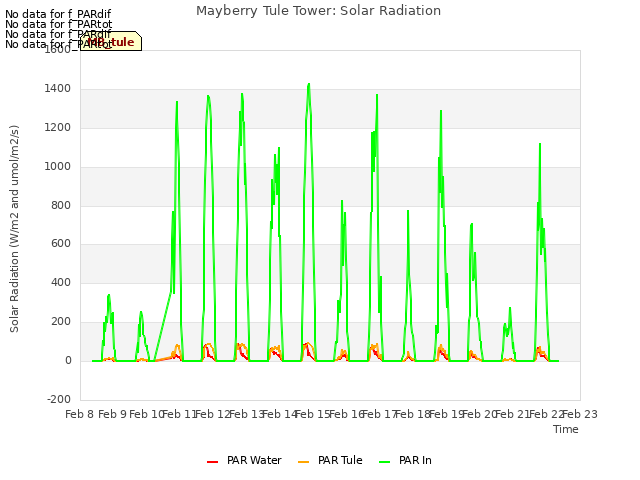Click the 800 y-axis tick label
The height and width of the screenshot is (480, 640).
point(61,205)
